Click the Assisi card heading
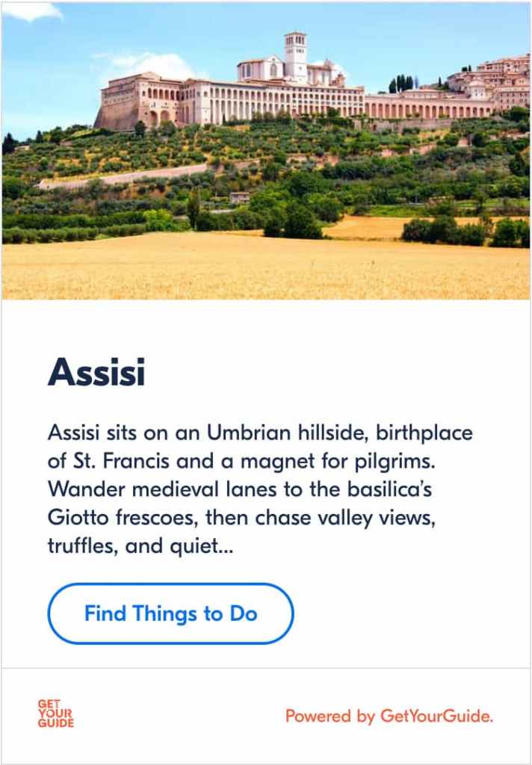The image size is (532, 765). pos(96,373)
